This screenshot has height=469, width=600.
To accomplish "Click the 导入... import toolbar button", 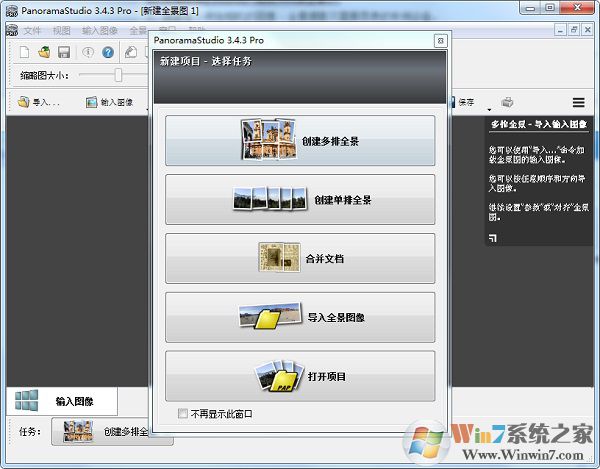I will point(40,102).
